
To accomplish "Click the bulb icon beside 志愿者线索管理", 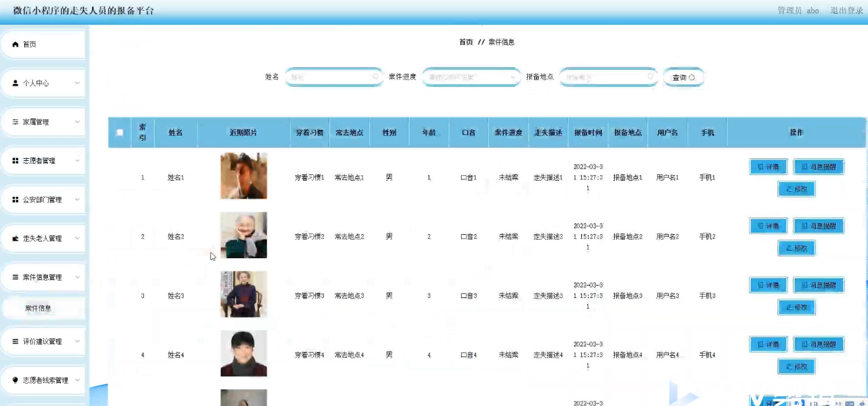I will pyautogui.click(x=16, y=380).
